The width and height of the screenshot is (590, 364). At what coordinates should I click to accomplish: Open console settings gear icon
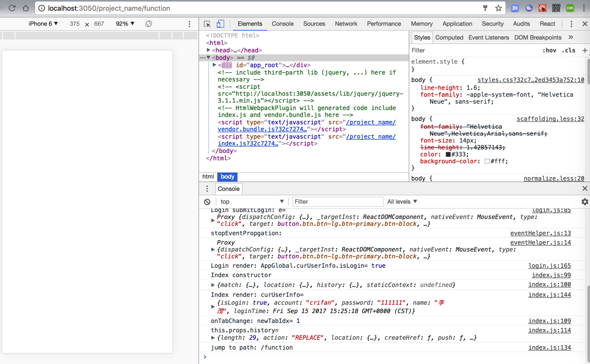point(585,202)
